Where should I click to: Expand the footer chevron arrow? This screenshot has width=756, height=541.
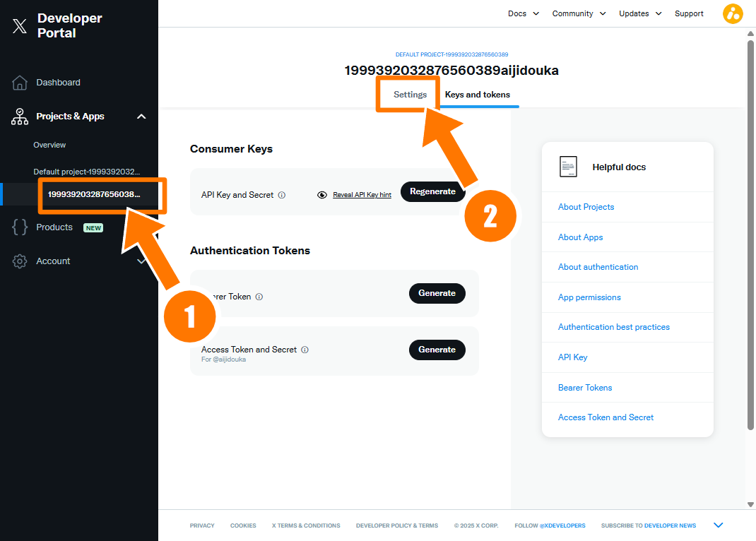coord(719,525)
